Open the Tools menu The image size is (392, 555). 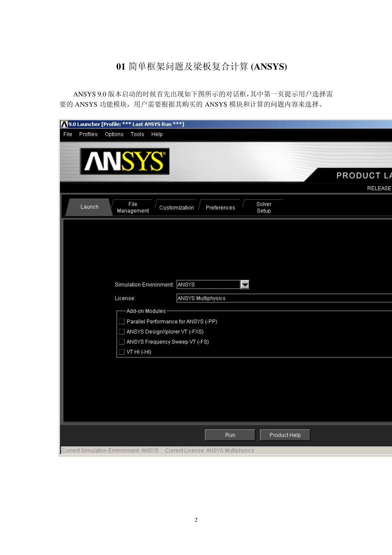click(137, 134)
